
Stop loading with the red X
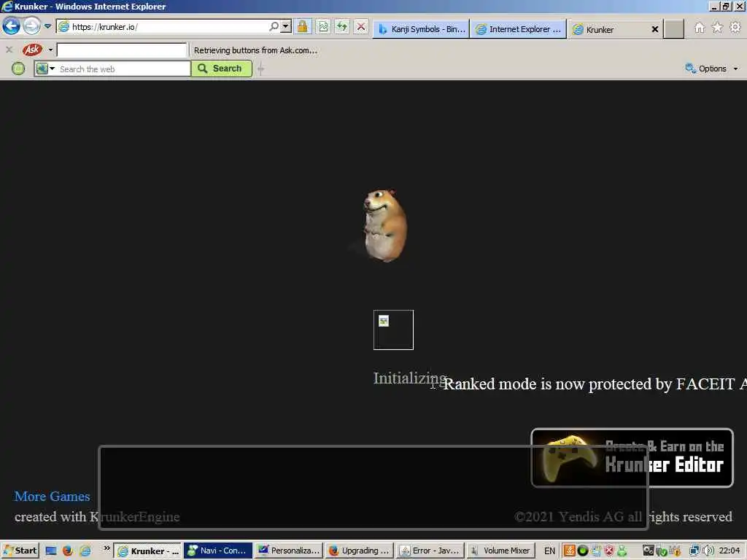pyautogui.click(x=361, y=27)
